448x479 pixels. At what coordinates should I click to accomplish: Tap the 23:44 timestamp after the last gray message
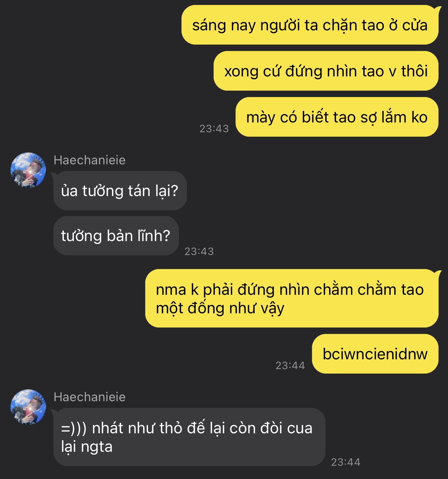[x=346, y=462]
